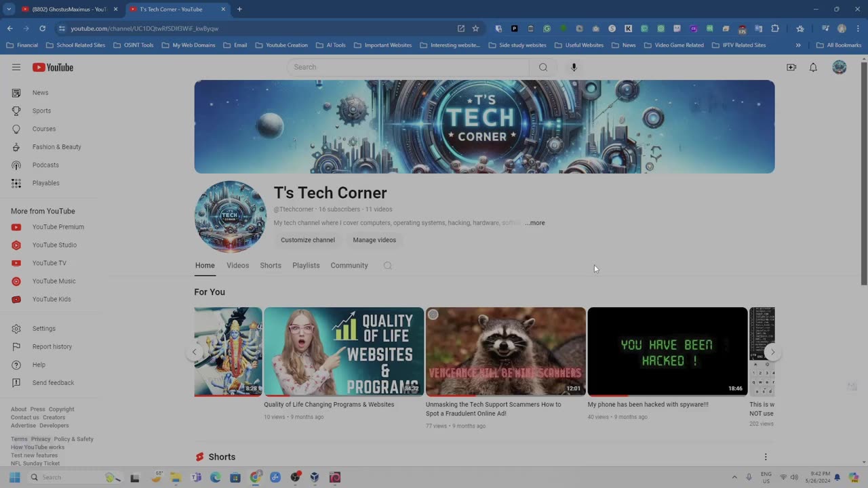Image resolution: width=868 pixels, height=488 pixels.
Task: Open Windows Start menu
Action: coord(14,477)
